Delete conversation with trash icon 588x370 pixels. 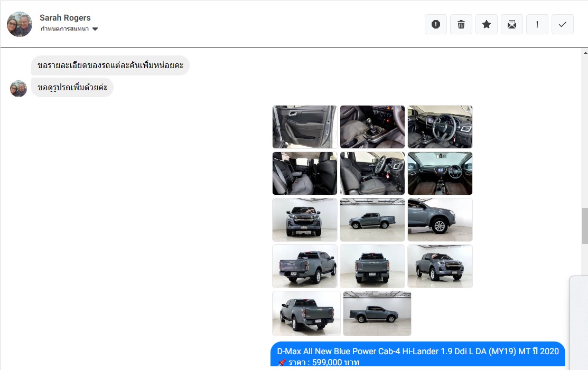point(461,24)
